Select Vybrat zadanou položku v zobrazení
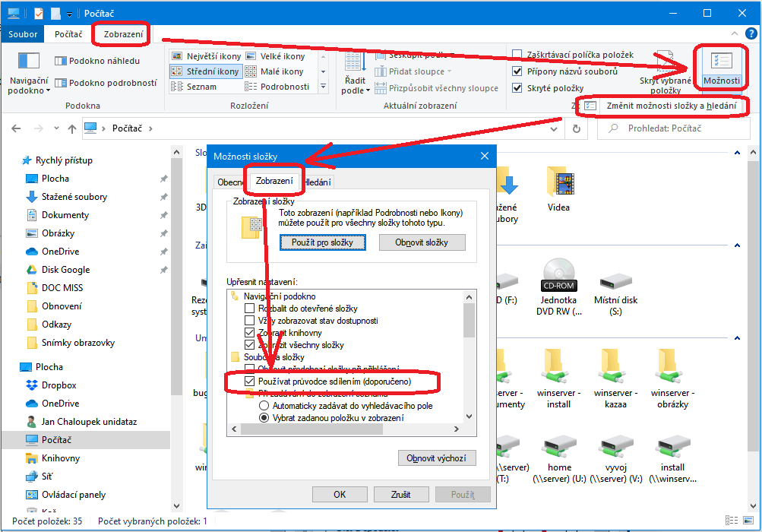This screenshot has width=762, height=532. coord(264,418)
